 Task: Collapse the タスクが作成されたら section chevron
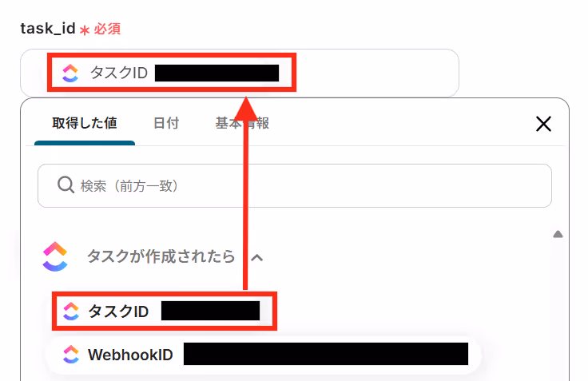click(257, 258)
